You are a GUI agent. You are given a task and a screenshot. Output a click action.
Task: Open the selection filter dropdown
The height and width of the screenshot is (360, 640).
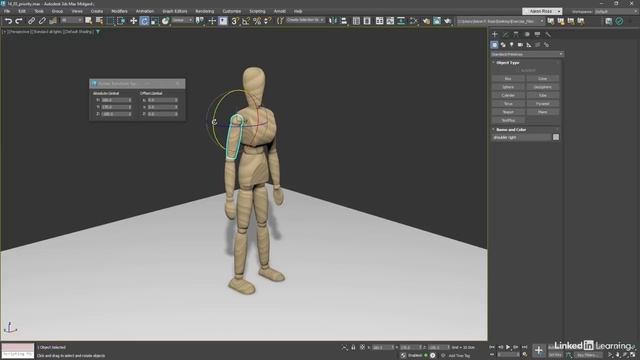(x=71, y=20)
